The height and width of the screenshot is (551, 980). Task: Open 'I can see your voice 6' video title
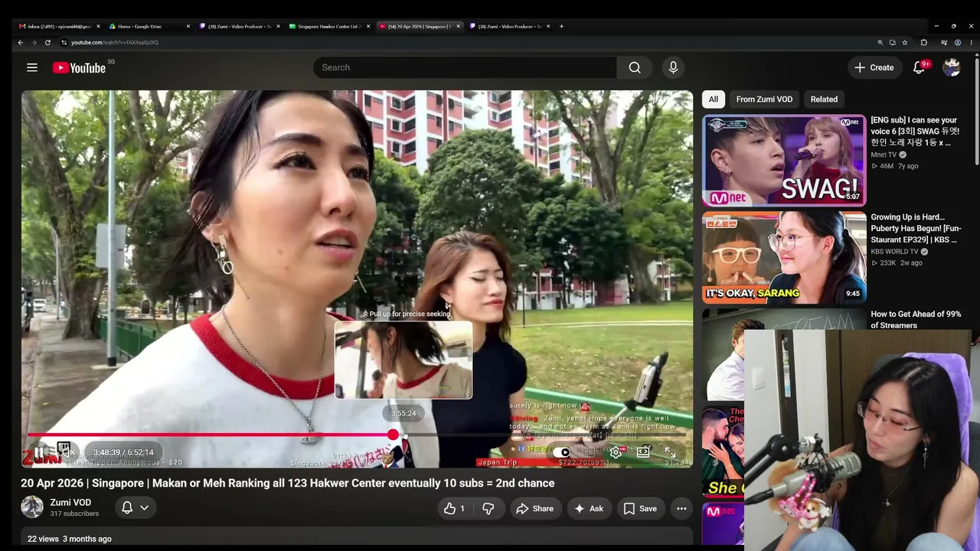point(915,131)
